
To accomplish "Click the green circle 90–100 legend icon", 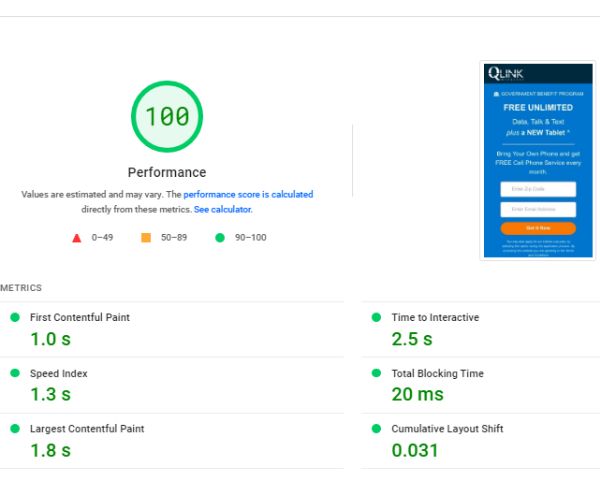I will [x=218, y=238].
